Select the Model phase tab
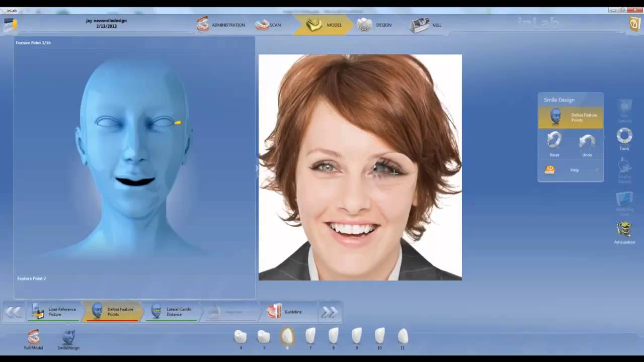 (x=324, y=25)
